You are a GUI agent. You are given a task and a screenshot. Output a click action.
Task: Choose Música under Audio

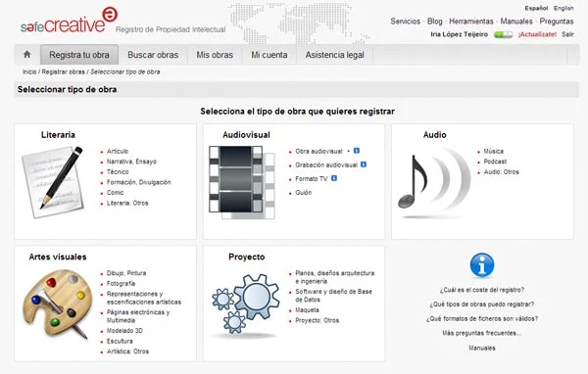(x=493, y=151)
